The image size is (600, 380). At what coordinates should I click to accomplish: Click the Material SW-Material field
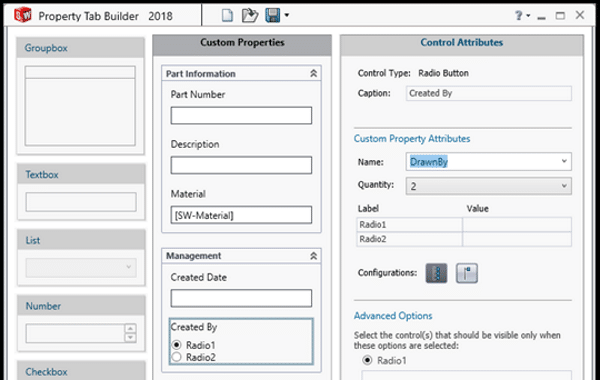241,215
